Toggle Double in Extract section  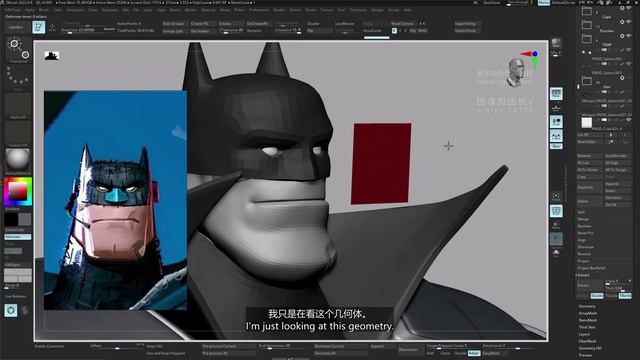coord(597,296)
